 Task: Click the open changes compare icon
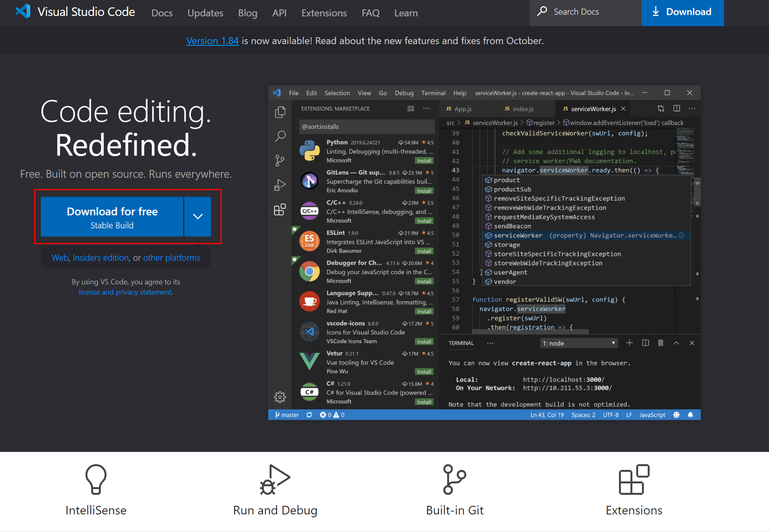pos(661,108)
